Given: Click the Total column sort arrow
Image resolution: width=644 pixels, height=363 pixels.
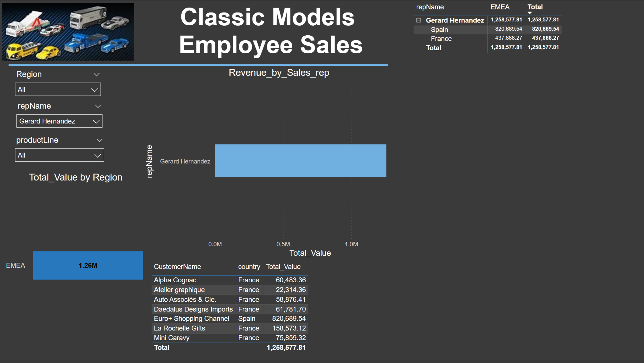Looking at the screenshot, I should (x=530, y=13).
